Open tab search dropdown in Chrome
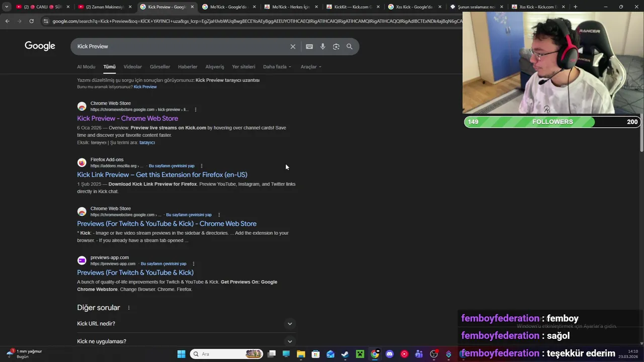644x362 pixels. tap(7, 7)
